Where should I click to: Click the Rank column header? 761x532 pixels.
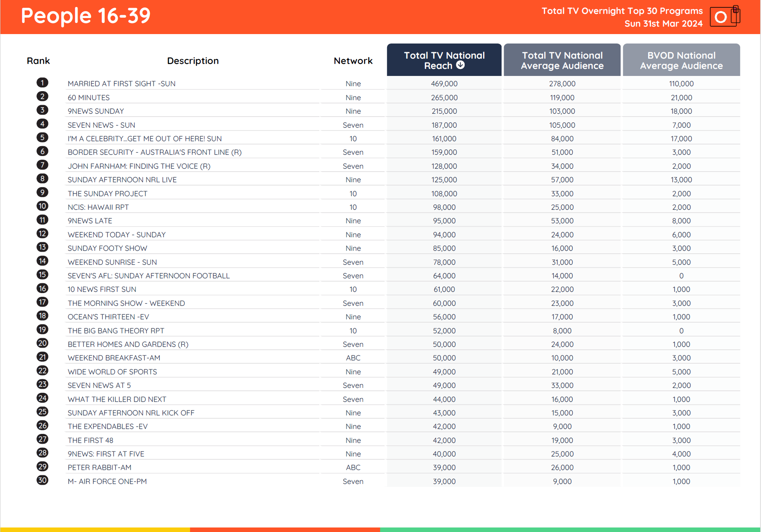tap(38, 60)
